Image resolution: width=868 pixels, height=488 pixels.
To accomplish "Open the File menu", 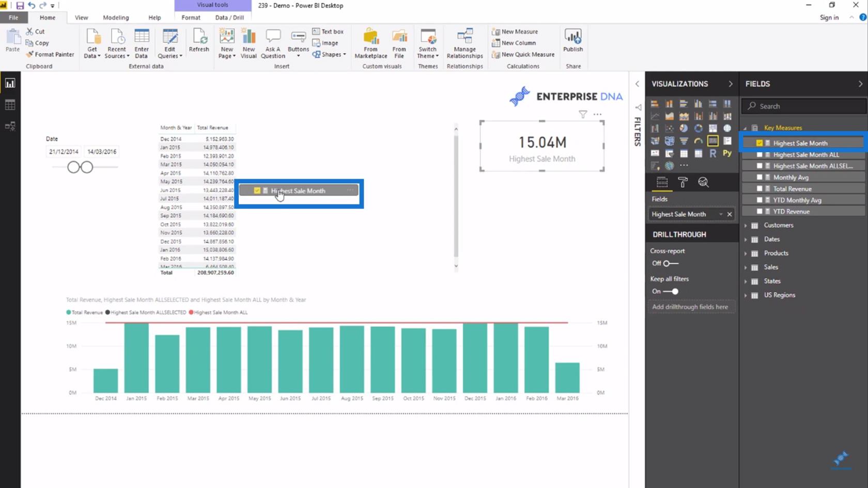I will click(13, 18).
